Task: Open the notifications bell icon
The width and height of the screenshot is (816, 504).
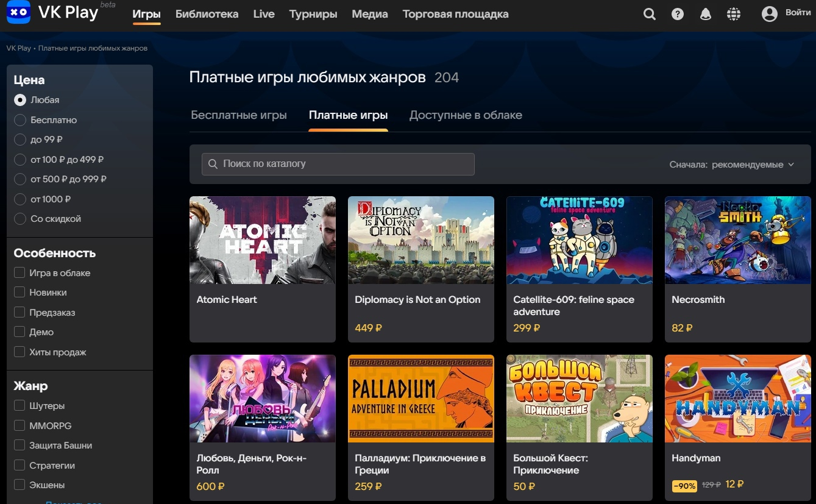Action: point(706,14)
